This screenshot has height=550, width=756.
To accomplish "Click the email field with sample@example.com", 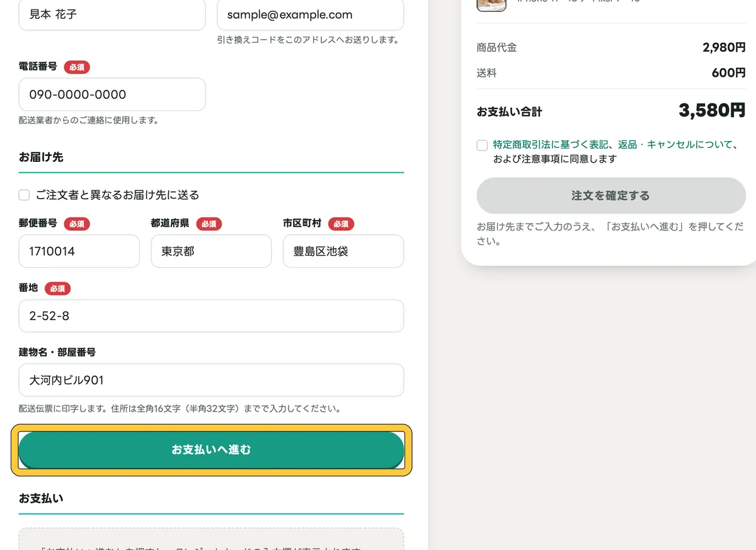I will point(310,14).
